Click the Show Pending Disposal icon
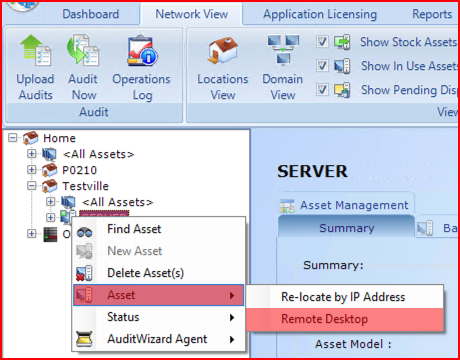Screen dimensions: 460x360 click(342, 90)
